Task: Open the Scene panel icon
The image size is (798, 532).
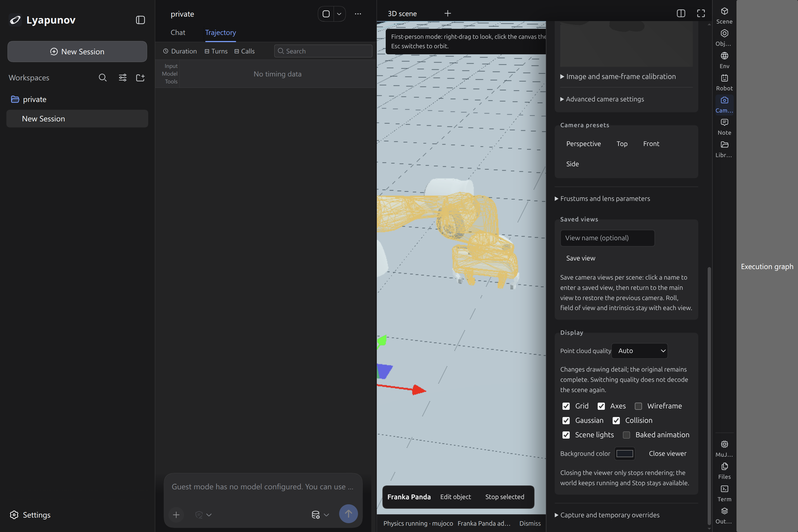Action: click(x=724, y=15)
